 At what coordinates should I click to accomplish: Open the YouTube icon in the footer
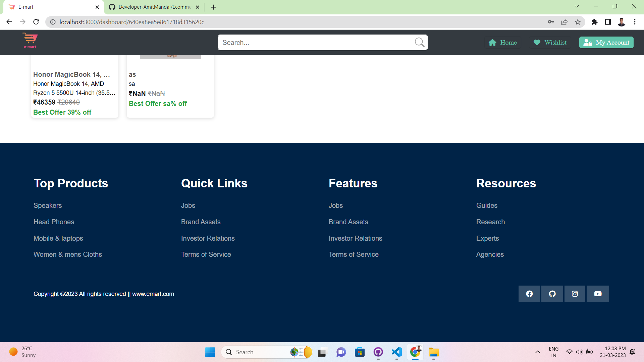(597, 294)
